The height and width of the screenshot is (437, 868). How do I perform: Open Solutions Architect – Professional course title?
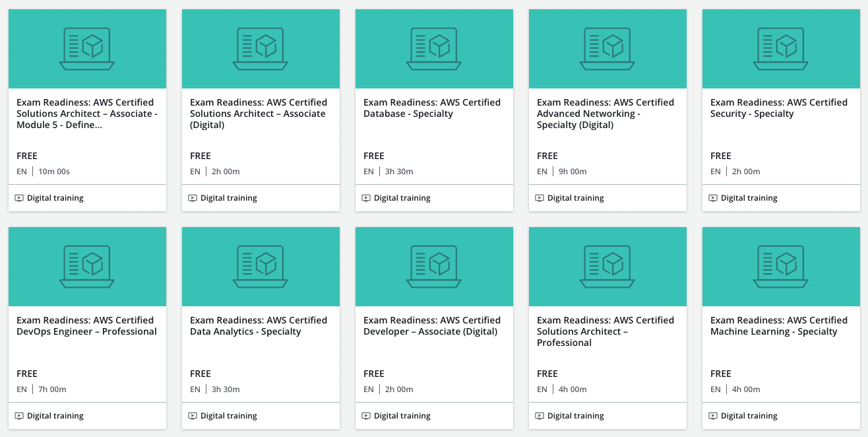605,331
